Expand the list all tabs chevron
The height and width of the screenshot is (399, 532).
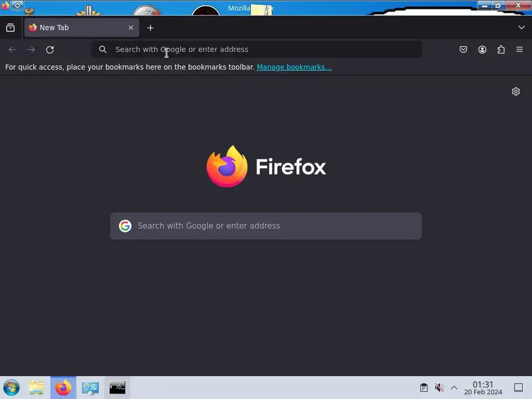(522, 28)
